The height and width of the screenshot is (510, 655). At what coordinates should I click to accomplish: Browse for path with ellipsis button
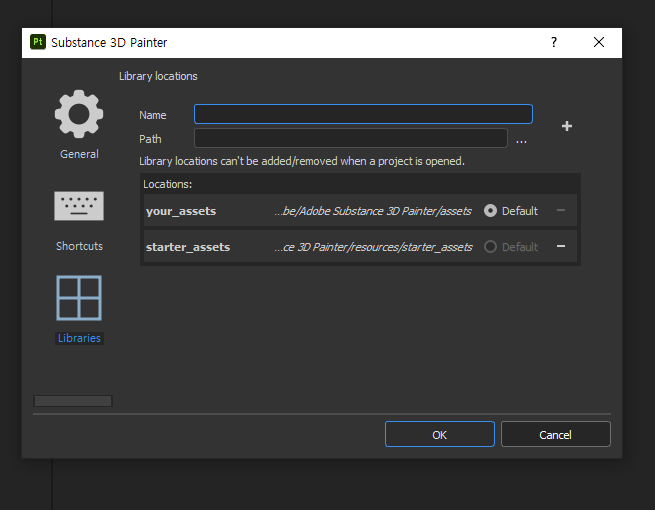point(521,141)
